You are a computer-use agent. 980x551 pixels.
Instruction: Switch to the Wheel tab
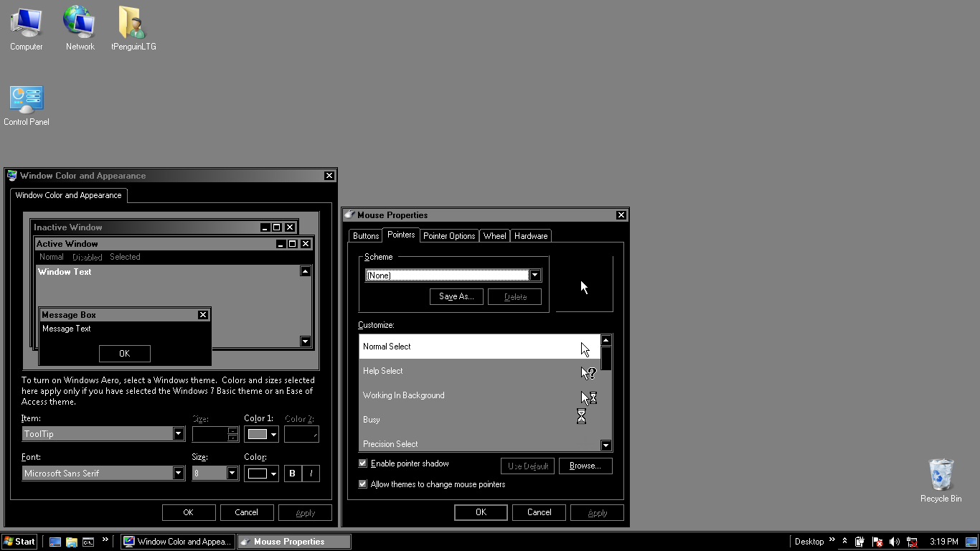tap(494, 235)
